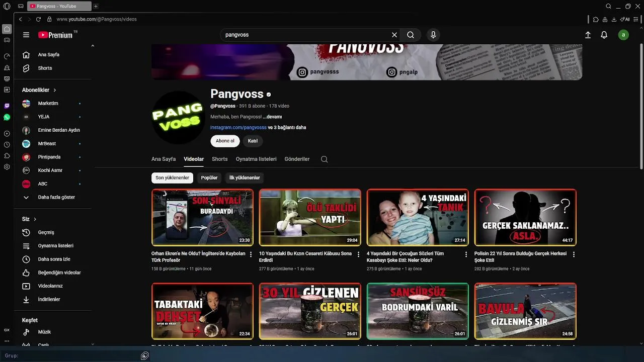Search within the channel magnifier icon
The image size is (644, 362).
(325, 159)
